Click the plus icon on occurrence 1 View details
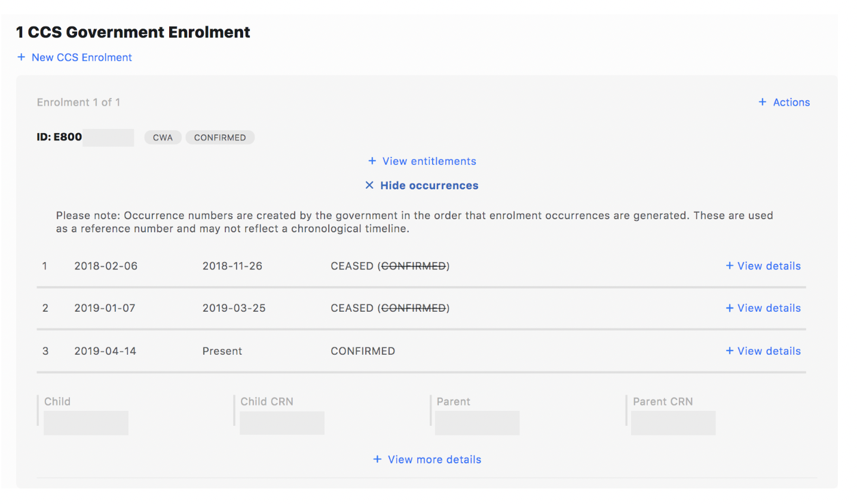 point(729,266)
